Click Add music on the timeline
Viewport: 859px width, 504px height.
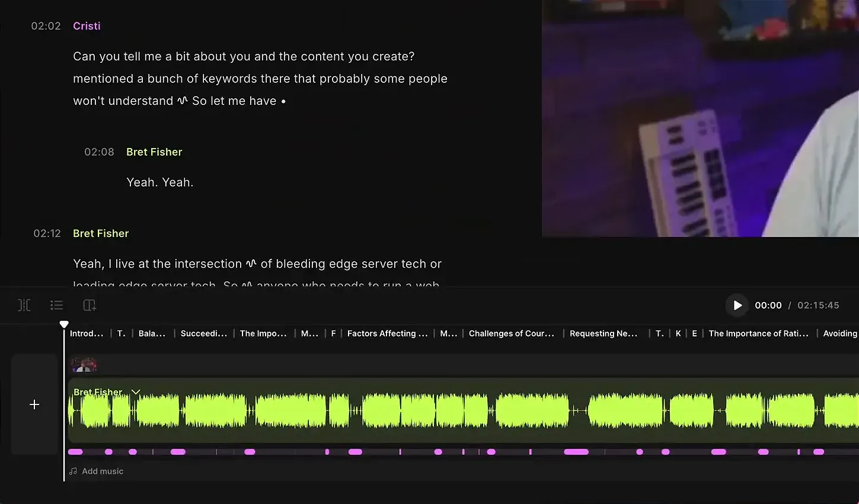pyautogui.click(x=102, y=471)
